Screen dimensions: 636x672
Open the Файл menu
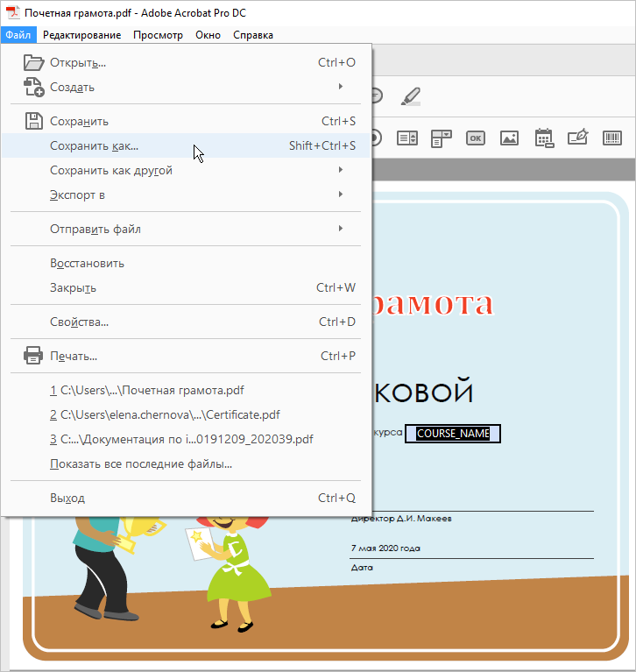(x=18, y=35)
